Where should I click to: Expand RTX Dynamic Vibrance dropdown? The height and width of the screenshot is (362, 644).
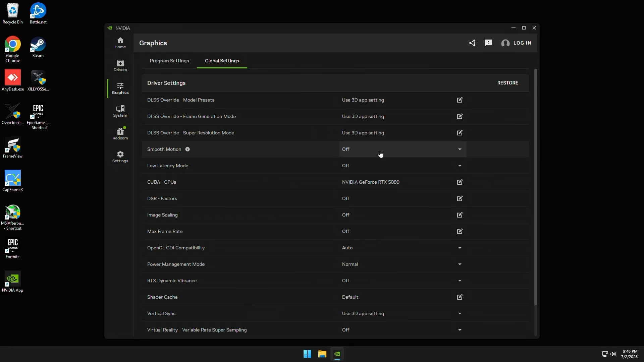(402, 281)
